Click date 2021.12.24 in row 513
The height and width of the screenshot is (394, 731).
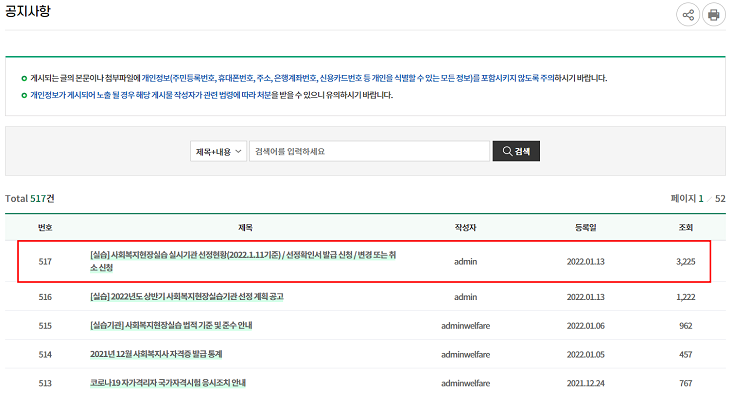tap(586, 383)
